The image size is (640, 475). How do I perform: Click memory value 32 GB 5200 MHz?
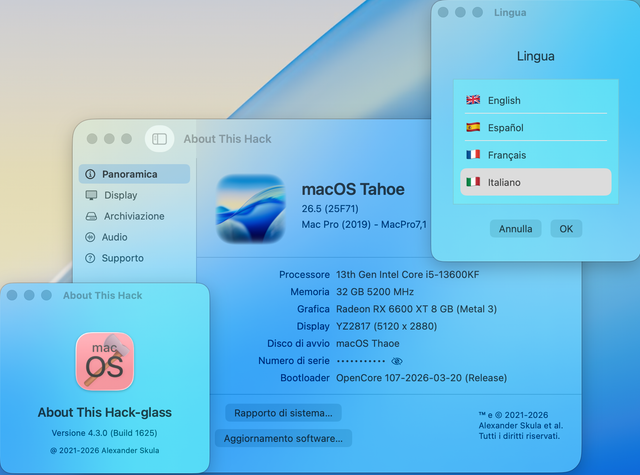tap(375, 292)
